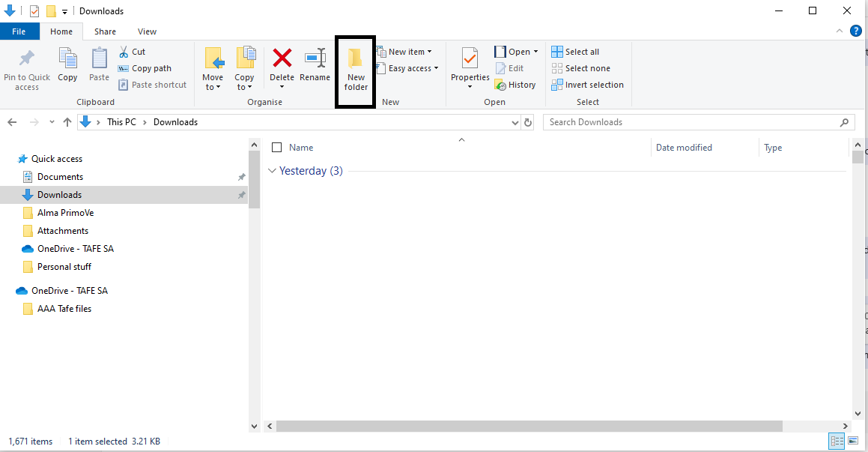
Task: Click the Copy icon in Clipboard group
Action: 67,60
